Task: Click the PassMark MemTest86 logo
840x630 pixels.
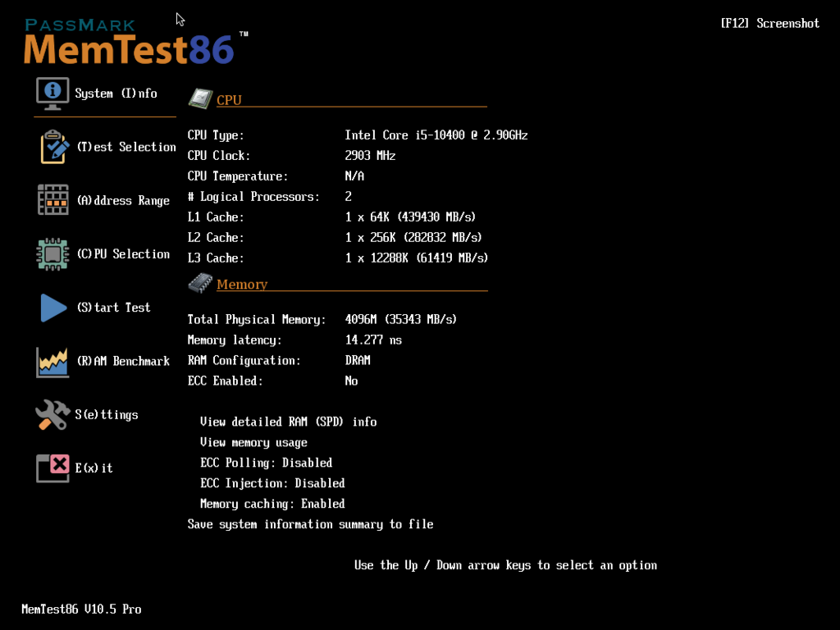Action: coord(136,41)
